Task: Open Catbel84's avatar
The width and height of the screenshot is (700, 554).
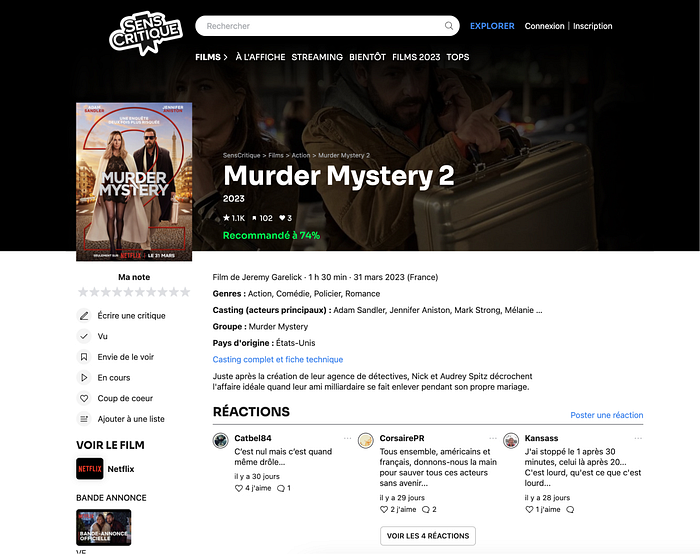Action: [x=221, y=441]
